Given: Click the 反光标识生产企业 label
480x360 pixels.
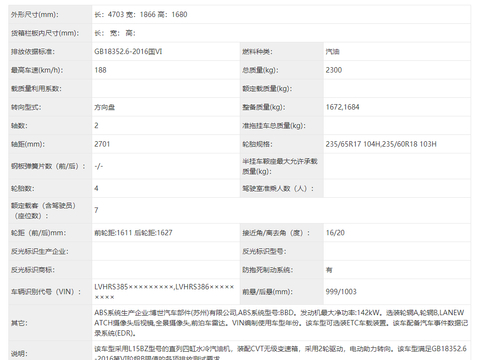Looking at the screenshot, I should 40,251.
